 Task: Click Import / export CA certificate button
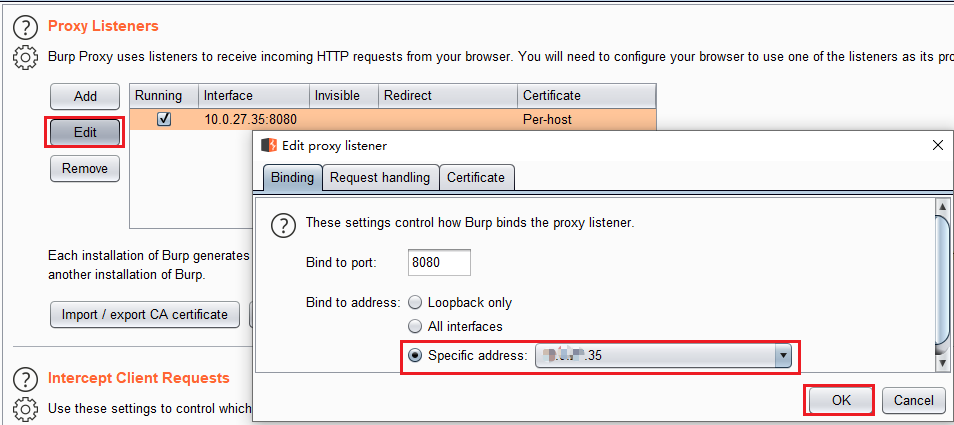tap(144, 314)
